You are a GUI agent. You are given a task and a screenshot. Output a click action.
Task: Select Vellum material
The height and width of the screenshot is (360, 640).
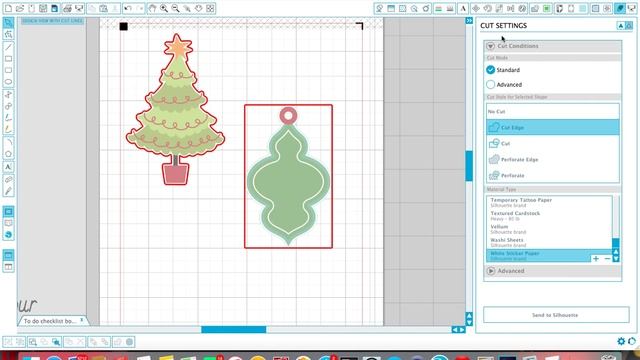point(549,229)
